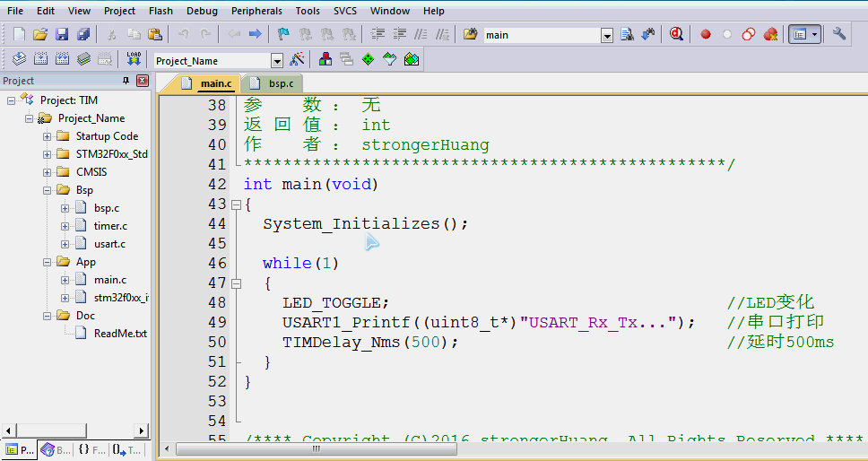
Task: Collapse the code block at line 47
Action: (x=236, y=283)
